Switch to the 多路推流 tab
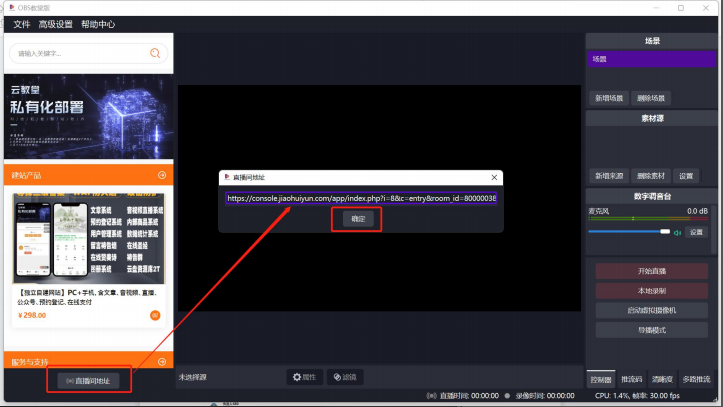723x407 pixels. [696, 379]
